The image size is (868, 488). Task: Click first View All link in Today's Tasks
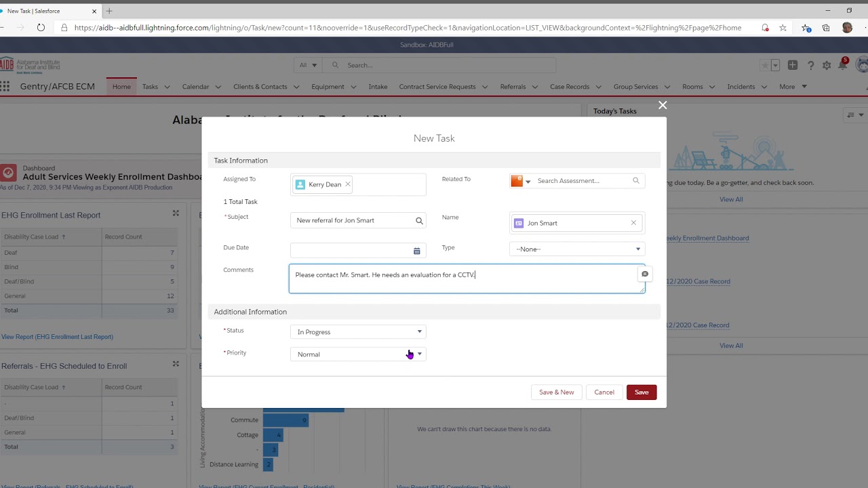click(x=731, y=199)
